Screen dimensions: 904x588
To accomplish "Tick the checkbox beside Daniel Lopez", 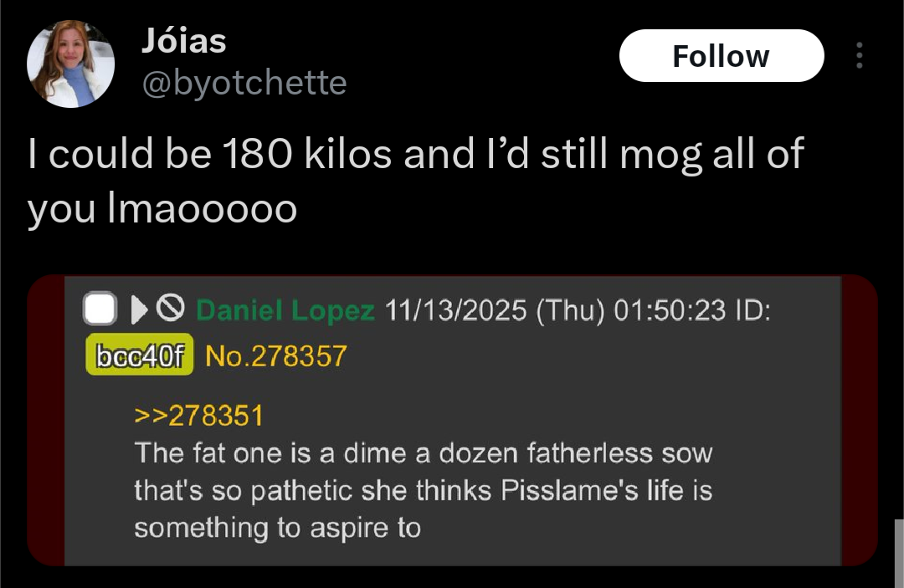I will pos(100,309).
